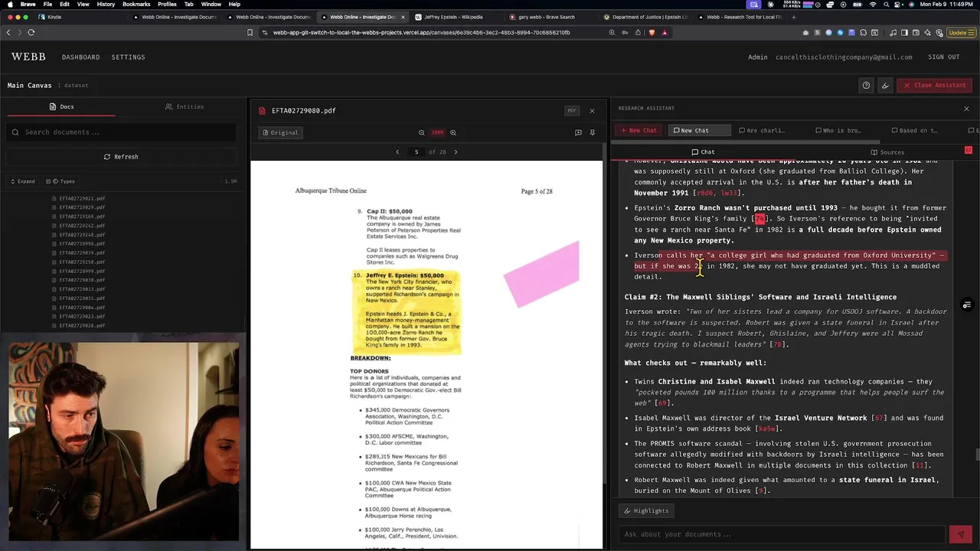Click the search magnifier in documents box
This screenshot has width=980, height=551.
[x=15, y=132]
